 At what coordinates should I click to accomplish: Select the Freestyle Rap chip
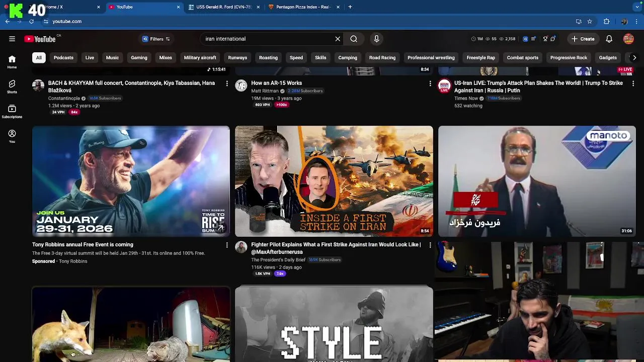point(480,58)
